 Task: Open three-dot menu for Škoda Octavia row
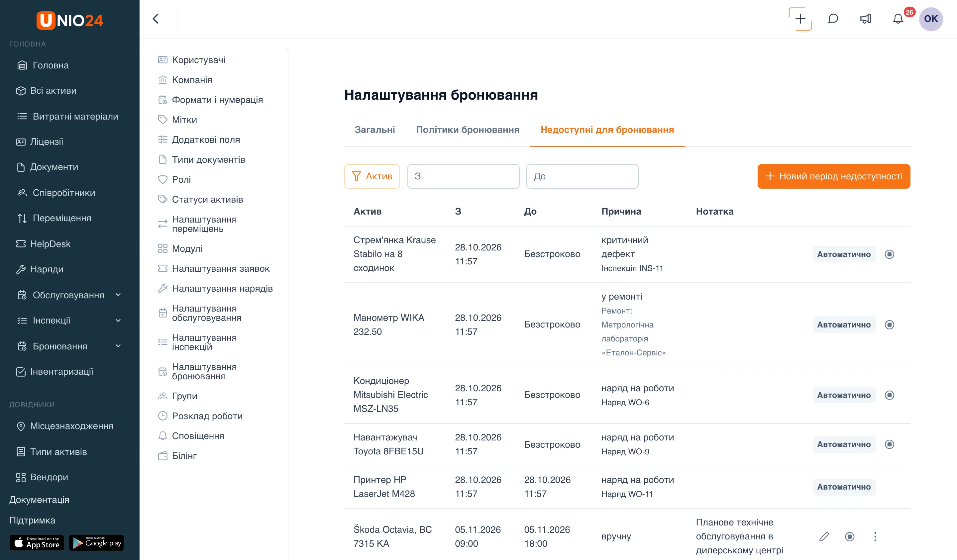875,536
